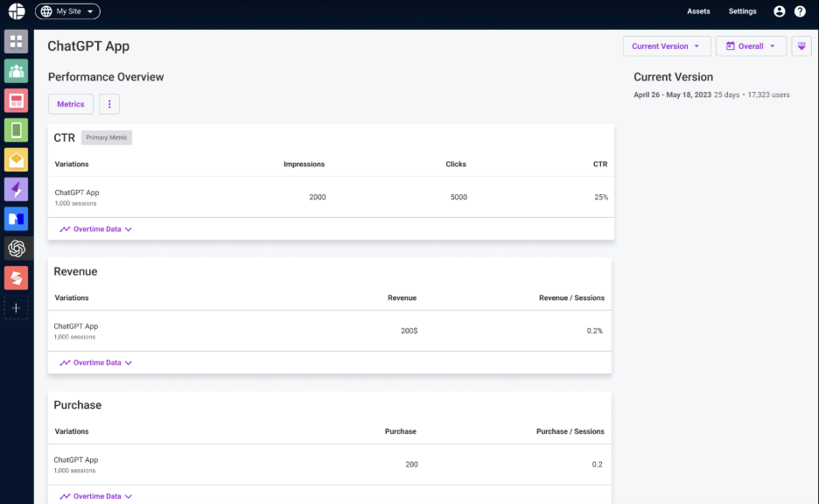Open the user account profile icon
This screenshot has height=504, width=819.
pyautogui.click(x=780, y=11)
